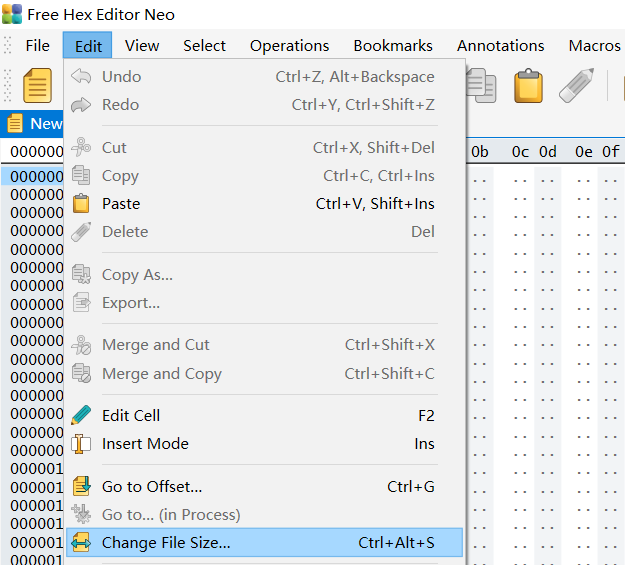Click Merge and Copy menu entry
625x565 pixels.
point(265,373)
